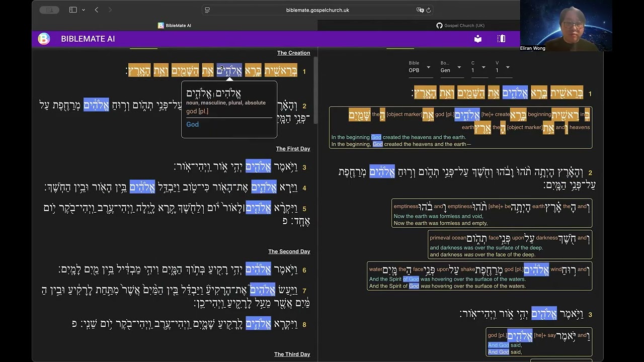The image size is (644, 362).
Task: Click the biblemate.gospelchurch.uk address field
Action: pyautogui.click(x=318, y=10)
